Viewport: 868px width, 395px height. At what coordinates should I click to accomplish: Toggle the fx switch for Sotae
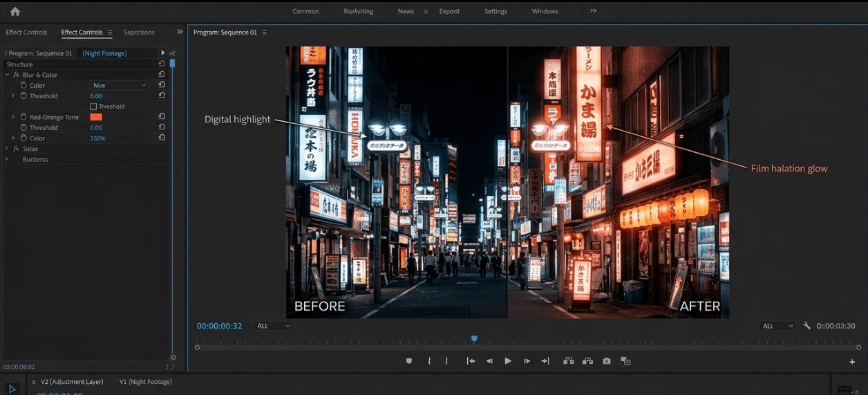(x=16, y=149)
